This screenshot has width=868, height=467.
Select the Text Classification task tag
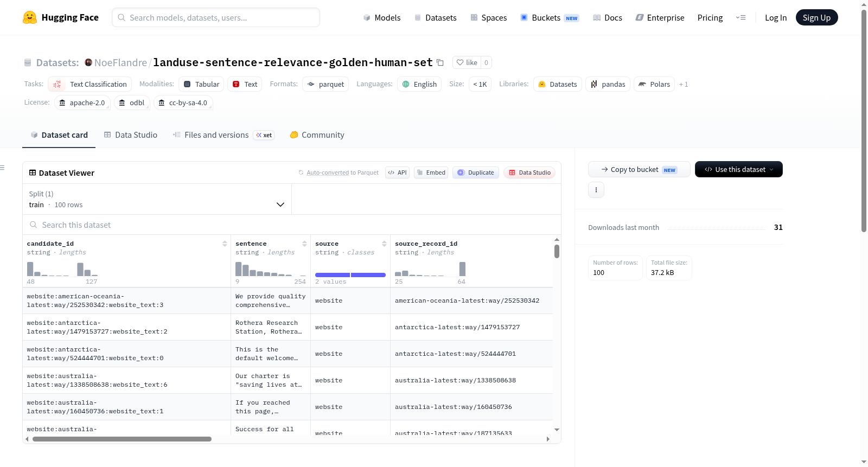point(90,84)
